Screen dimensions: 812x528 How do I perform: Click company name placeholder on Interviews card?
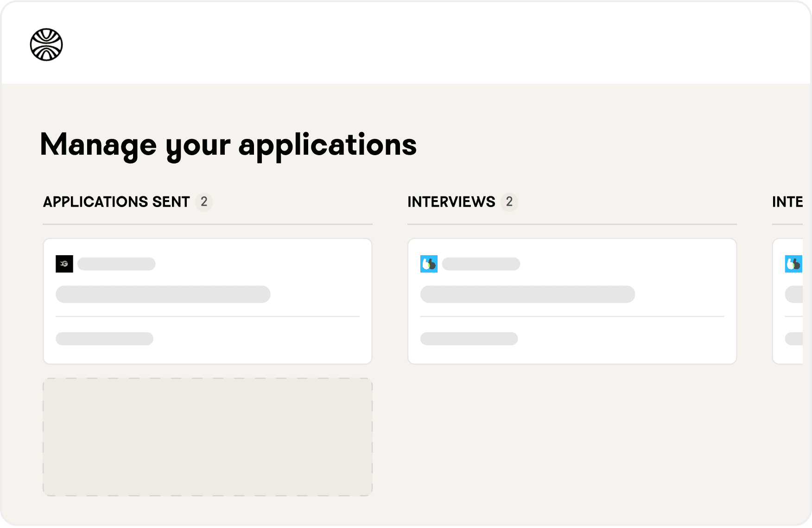[481, 264]
